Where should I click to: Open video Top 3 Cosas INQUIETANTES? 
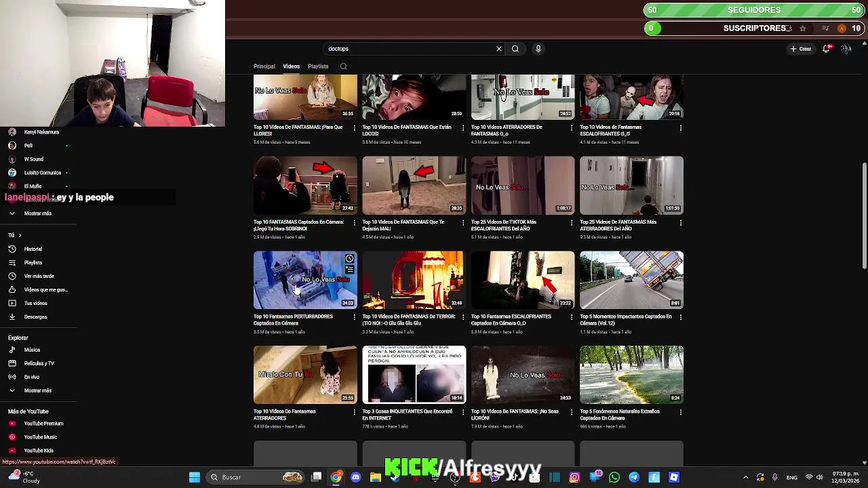[407, 415]
